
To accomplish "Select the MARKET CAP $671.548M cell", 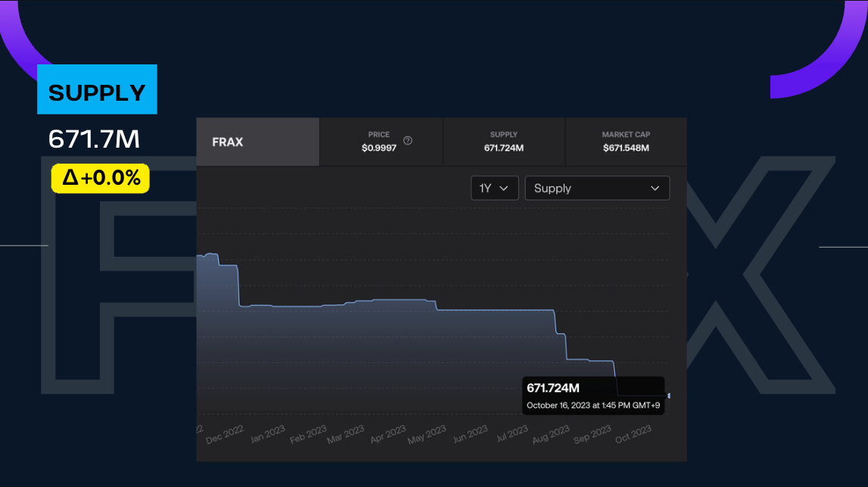I will pyautogui.click(x=626, y=142).
